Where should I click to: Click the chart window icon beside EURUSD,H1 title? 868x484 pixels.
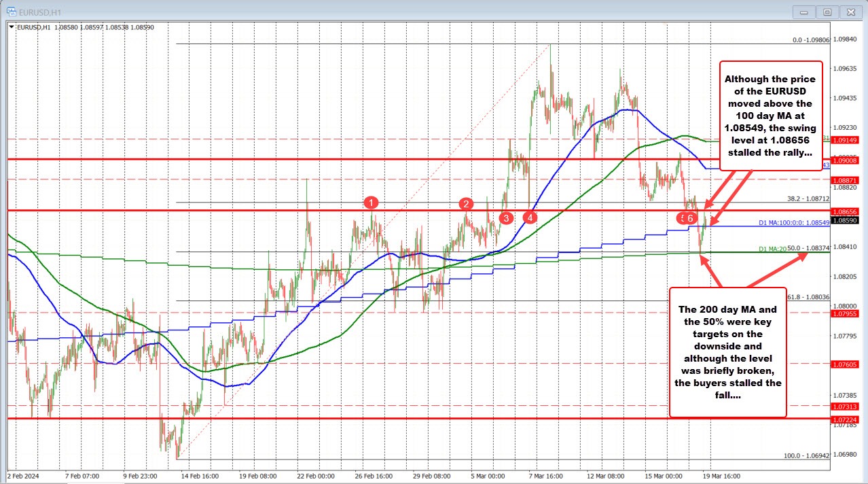10,12
